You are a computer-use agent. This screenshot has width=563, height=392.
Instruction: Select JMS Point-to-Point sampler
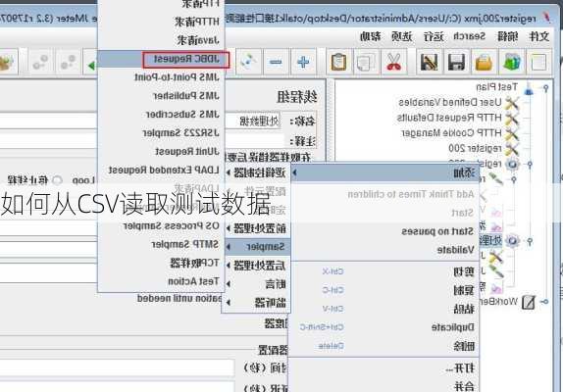[161, 77]
